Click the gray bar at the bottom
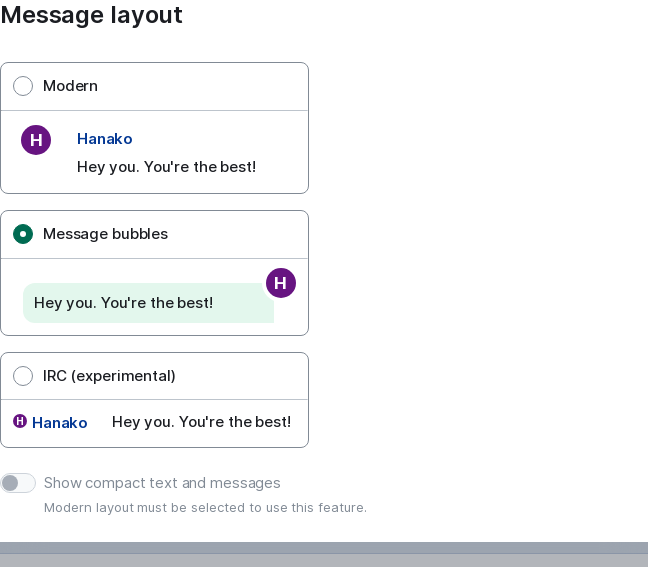648x567 pixels. pos(324,555)
